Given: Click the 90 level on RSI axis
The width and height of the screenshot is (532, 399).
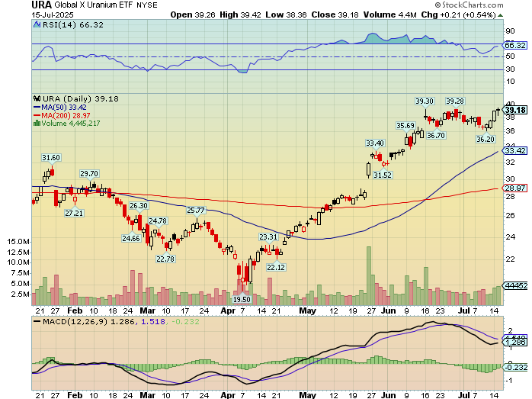Looking at the screenshot, I should click(511, 31).
